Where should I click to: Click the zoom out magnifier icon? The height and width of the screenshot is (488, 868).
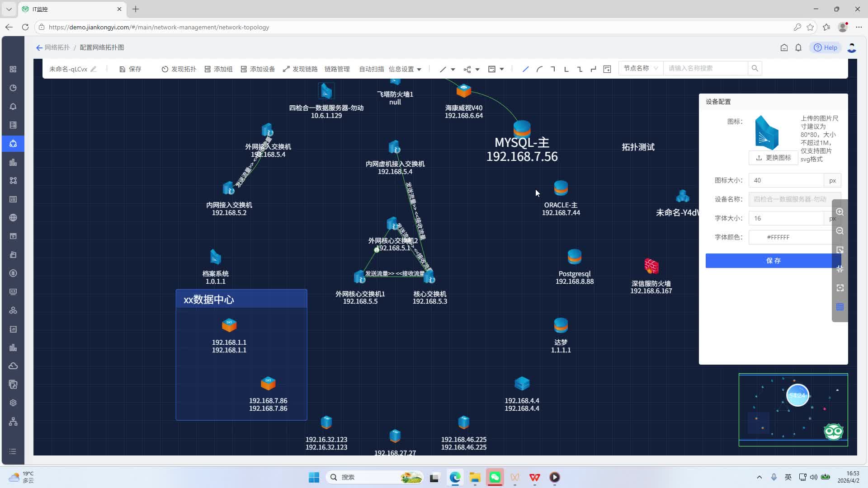point(840,231)
